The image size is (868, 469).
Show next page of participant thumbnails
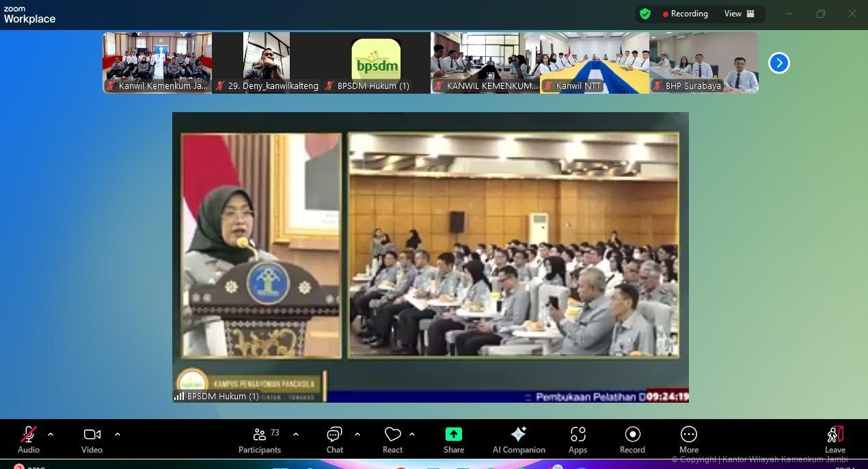pos(779,63)
